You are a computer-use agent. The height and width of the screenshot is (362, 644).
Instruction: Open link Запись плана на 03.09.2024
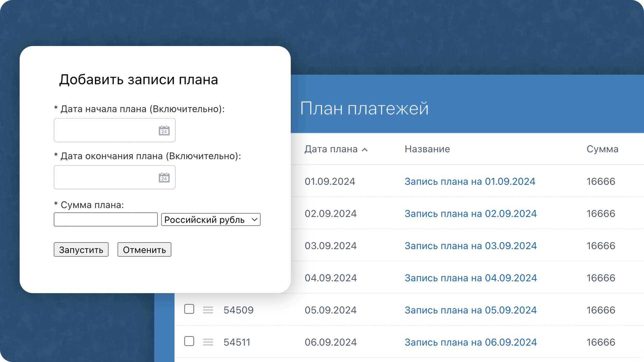(x=470, y=246)
